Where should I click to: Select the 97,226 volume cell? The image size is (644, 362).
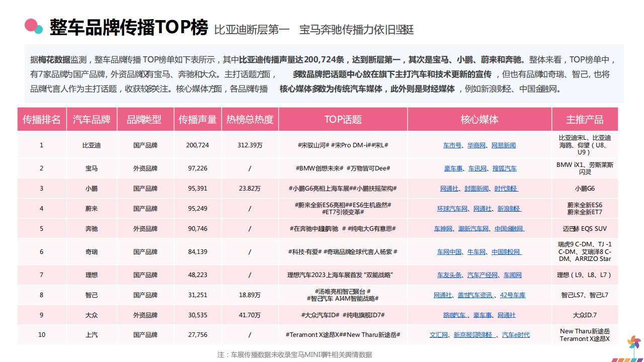click(x=198, y=168)
